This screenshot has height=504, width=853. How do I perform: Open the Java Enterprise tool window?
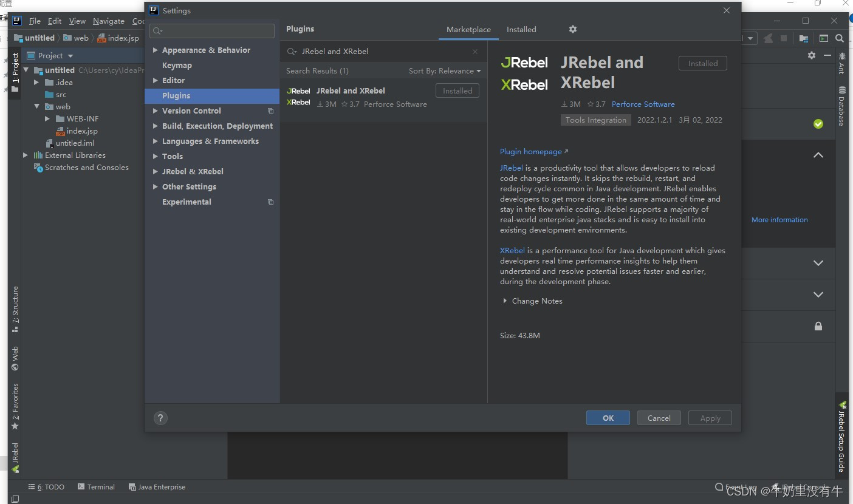(157, 487)
